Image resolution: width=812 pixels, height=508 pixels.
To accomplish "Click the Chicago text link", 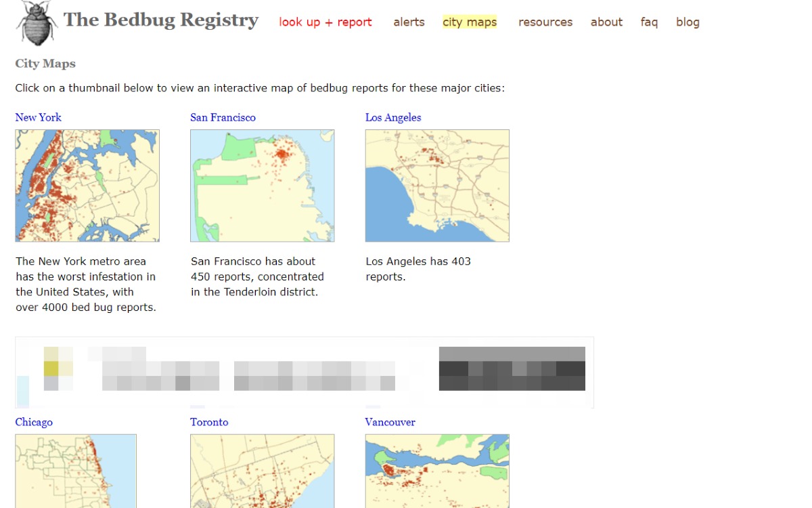I will (x=34, y=422).
